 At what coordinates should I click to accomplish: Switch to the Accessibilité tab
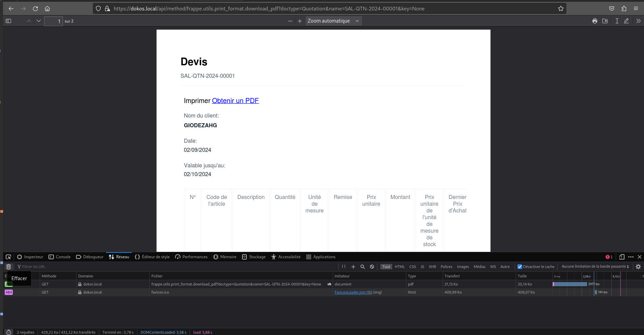286,257
